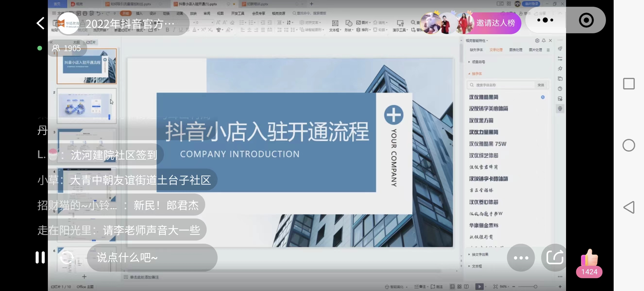The image size is (644, 291).
Task: Switch to WPS 首页 tab
Action: tap(57, 4)
